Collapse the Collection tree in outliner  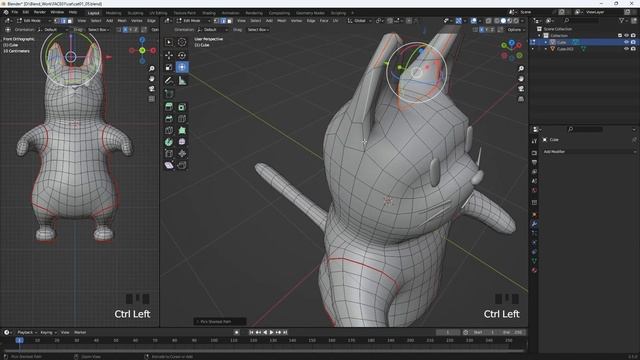(x=540, y=36)
